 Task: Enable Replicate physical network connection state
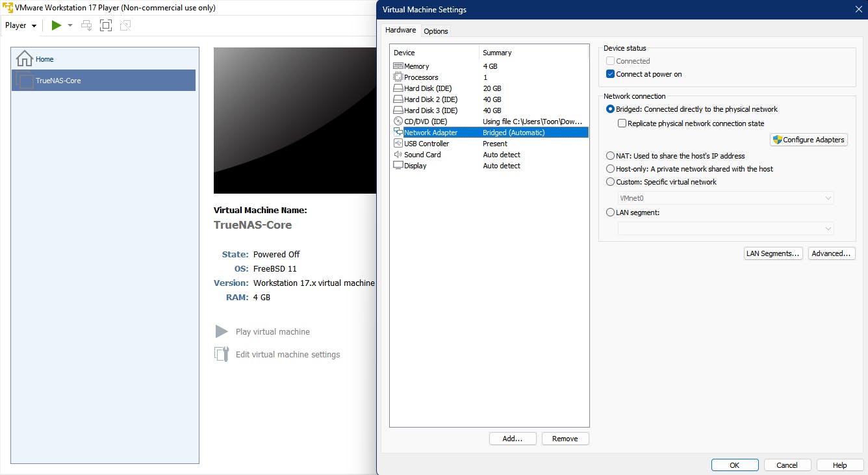pos(622,123)
